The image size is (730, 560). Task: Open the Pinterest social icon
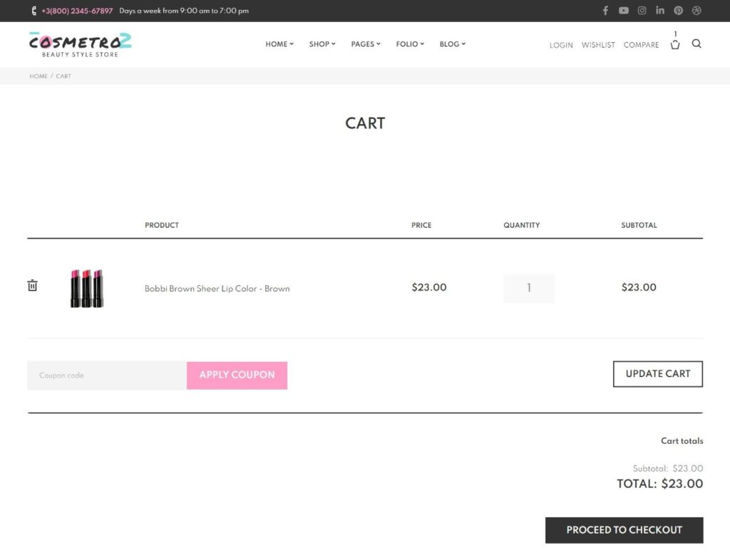(x=678, y=10)
